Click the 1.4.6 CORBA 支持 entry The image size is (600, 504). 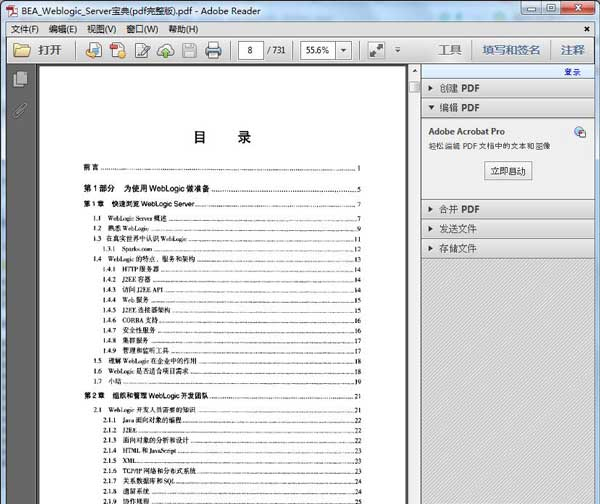232,320
